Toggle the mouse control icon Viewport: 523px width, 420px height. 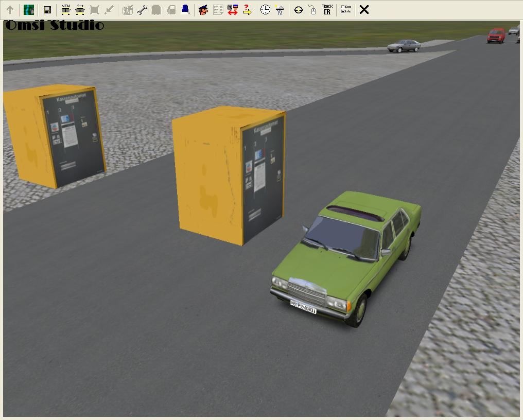[x=312, y=10]
